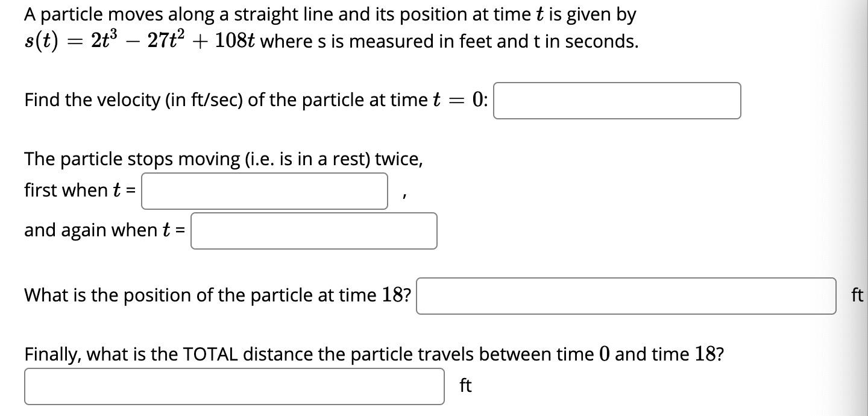The height and width of the screenshot is (416, 868).
Task: Activate the position question answer box
Action: click(x=627, y=295)
